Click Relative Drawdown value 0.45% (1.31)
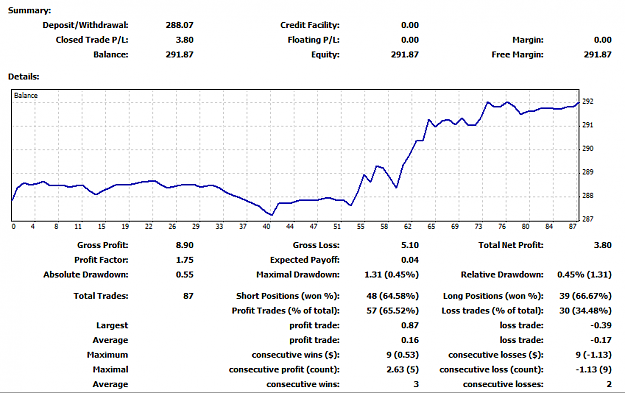This screenshot has width=625, height=393. (x=584, y=275)
